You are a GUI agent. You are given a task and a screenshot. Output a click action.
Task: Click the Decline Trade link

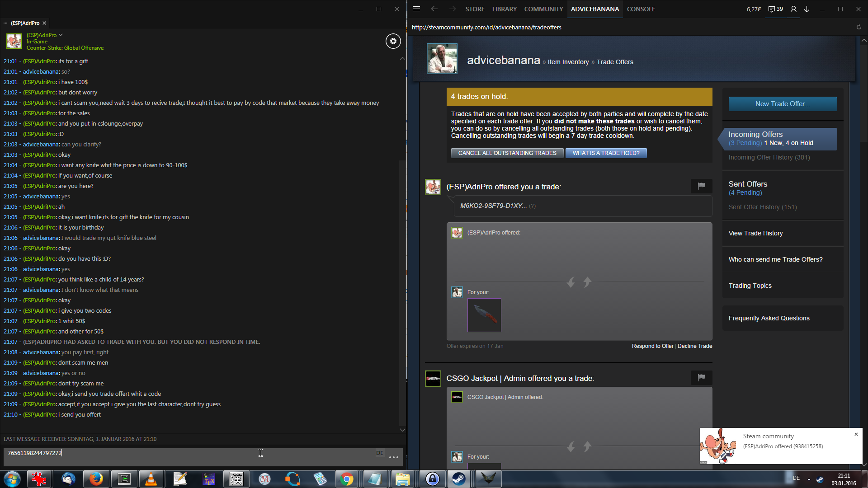694,346
